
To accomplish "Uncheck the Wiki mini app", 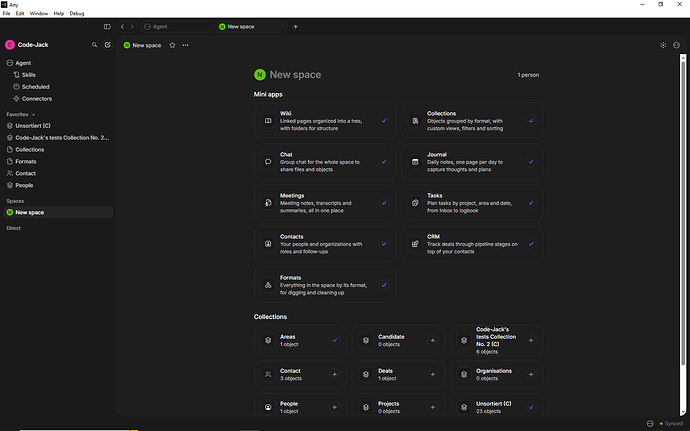I will 384,121.
